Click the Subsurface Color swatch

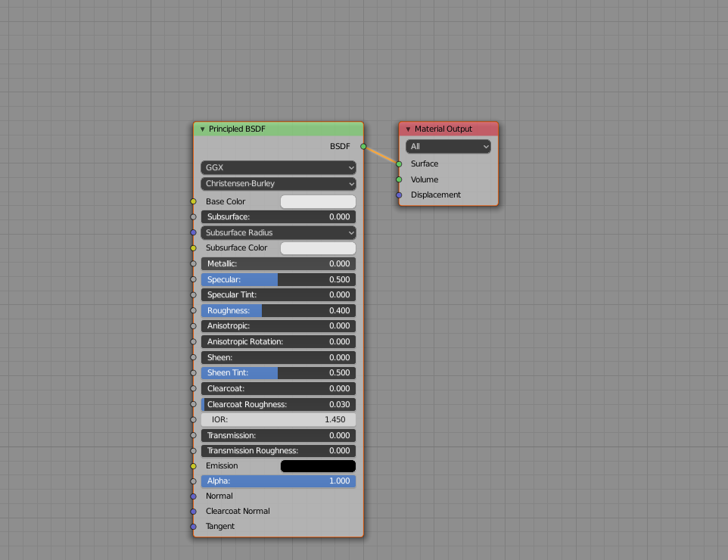point(318,248)
